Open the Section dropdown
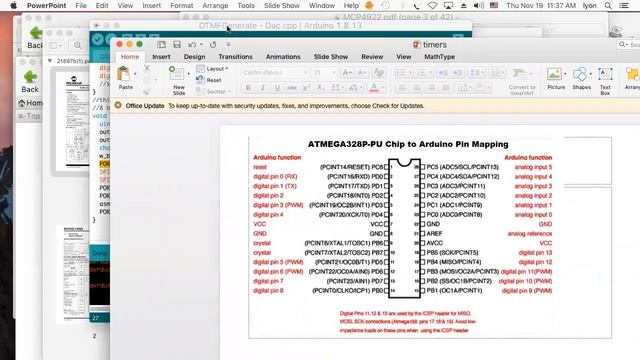Screen dimensions: 640x360 pos(213,91)
